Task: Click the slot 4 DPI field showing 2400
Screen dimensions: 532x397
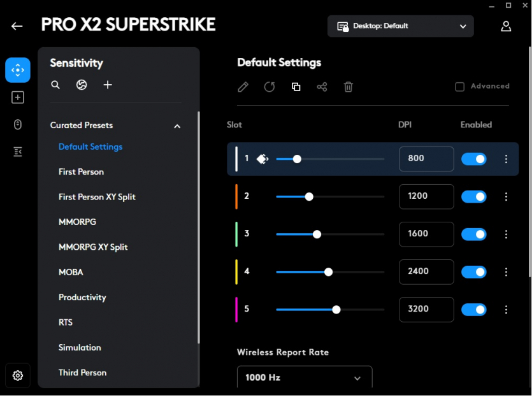Action: click(x=426, y=271)
